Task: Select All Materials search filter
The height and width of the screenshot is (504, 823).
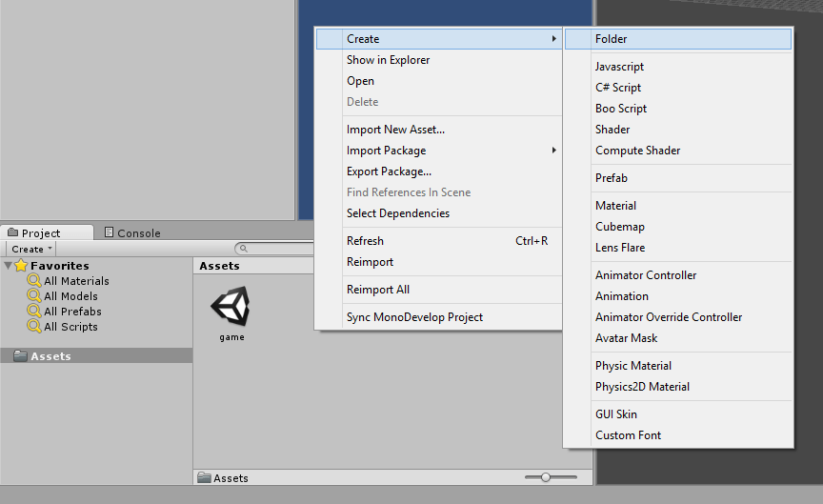Action: point(76,281)
